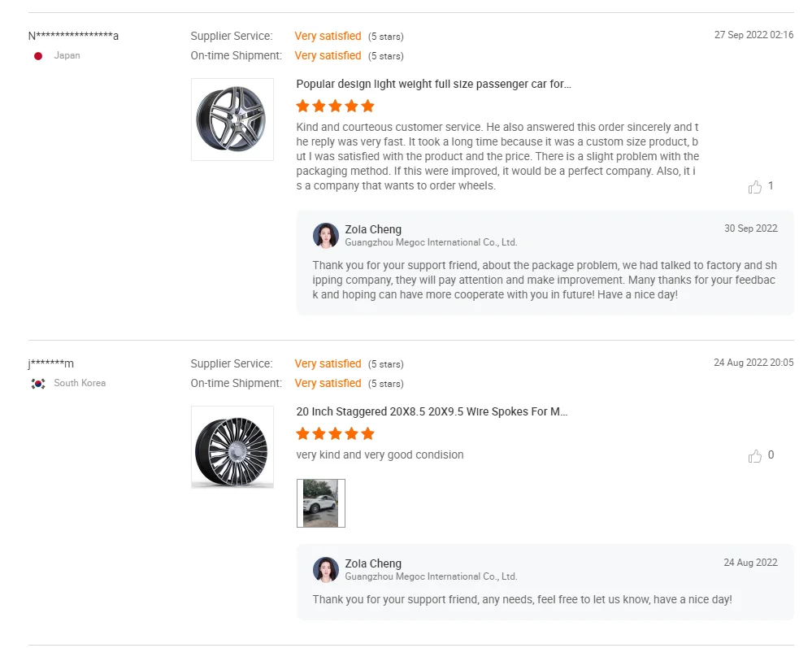This screenshot has width=812, height=648.
Task: Open Zola Cheng's avatar in 30 Sep reply
Action: [326, 236]
